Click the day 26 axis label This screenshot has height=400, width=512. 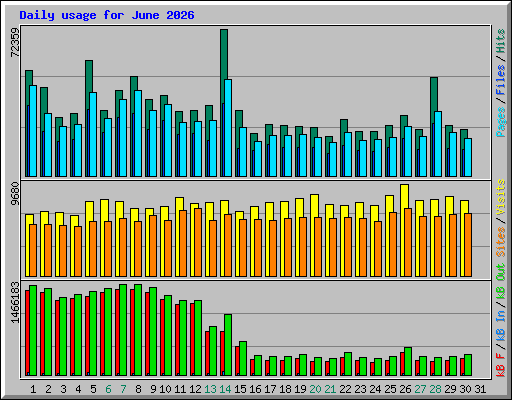tap(405, 389)
